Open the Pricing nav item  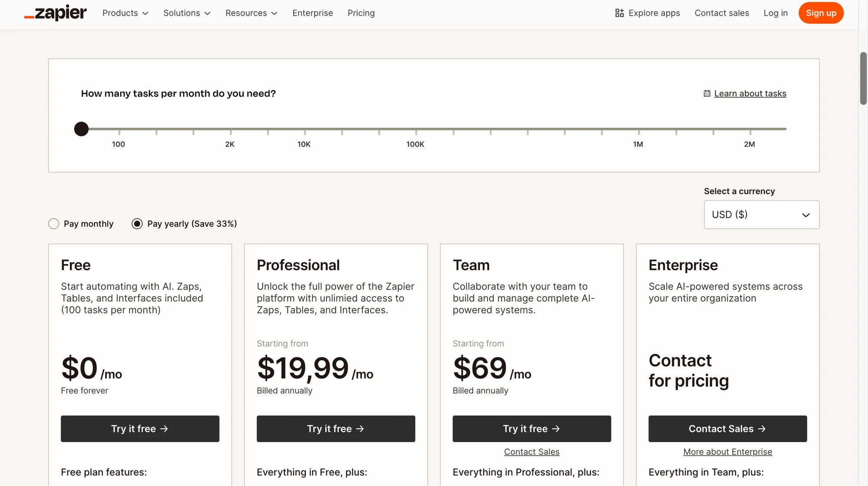click(x=361, y=13)
